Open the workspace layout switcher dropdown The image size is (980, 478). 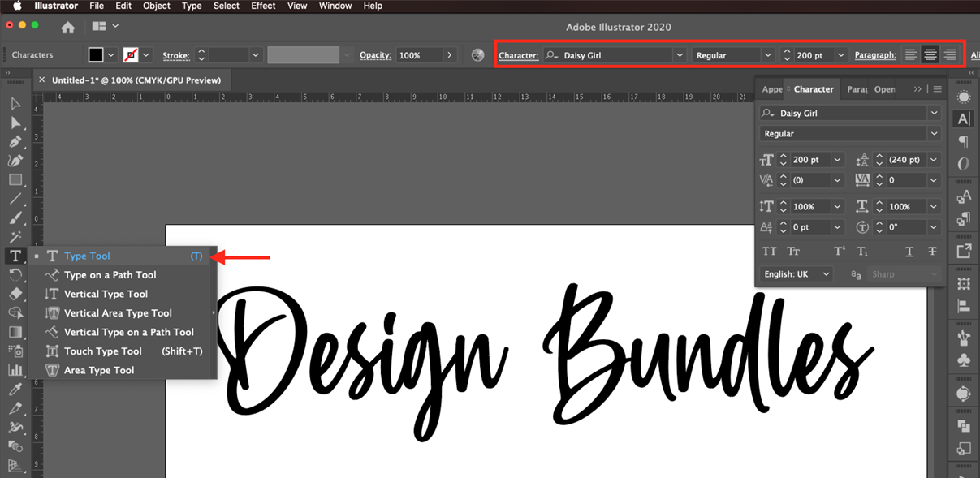click(106, 27)
